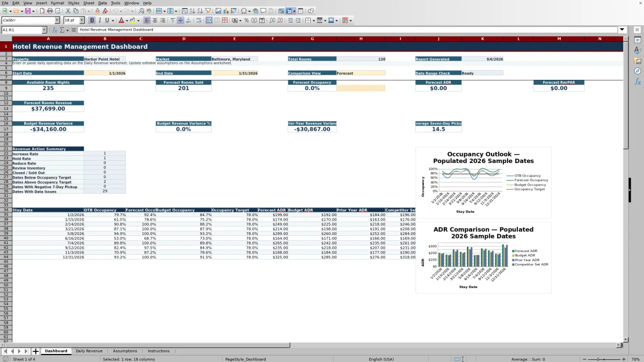This screenshot has width=644, height=362.
Task: Click the formula equals sign icon
Action: click(x=73, y=30)
